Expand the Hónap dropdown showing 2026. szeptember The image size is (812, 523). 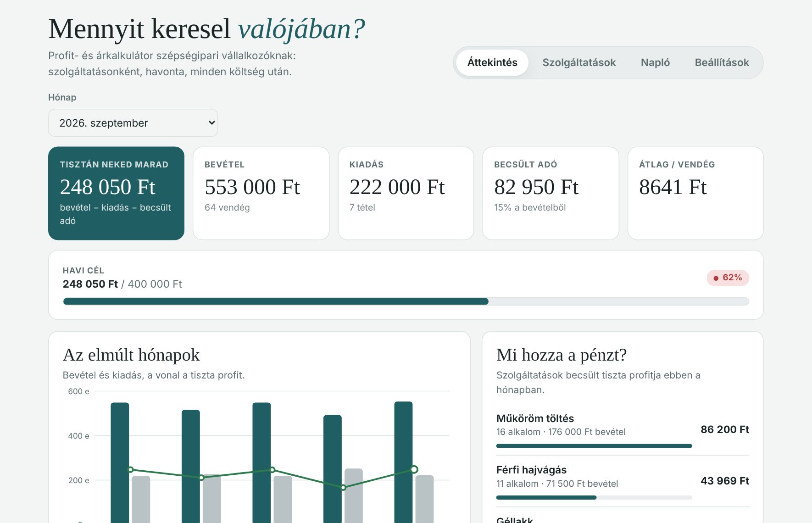pyautogui.click(x=133, y=123)
